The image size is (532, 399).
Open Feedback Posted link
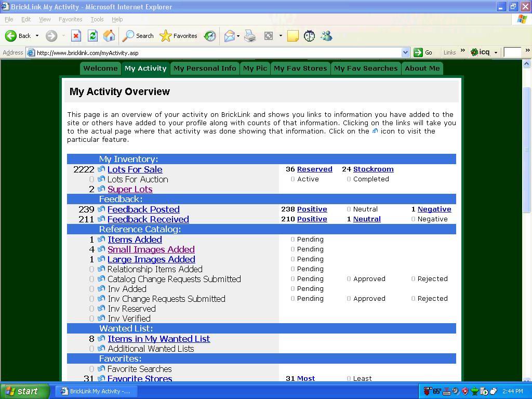click(x=143, y=209)
